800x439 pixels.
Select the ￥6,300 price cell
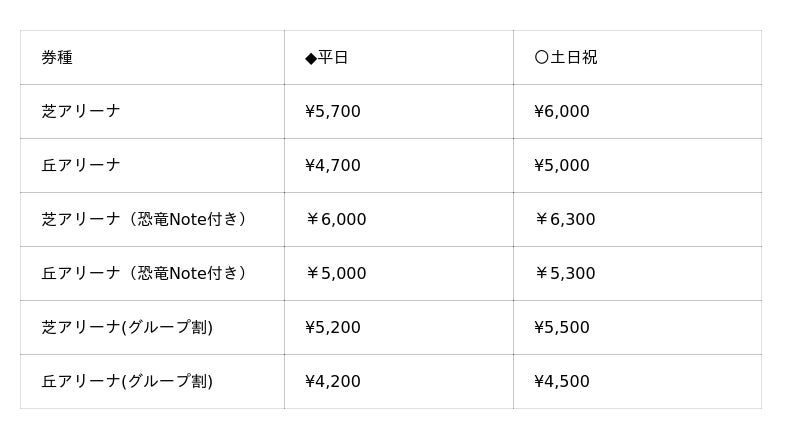pyautogui.click(x=565, y=220)
